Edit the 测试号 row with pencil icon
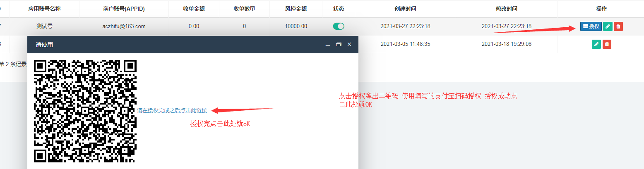 pyautogui.click(x=608, y=26)
